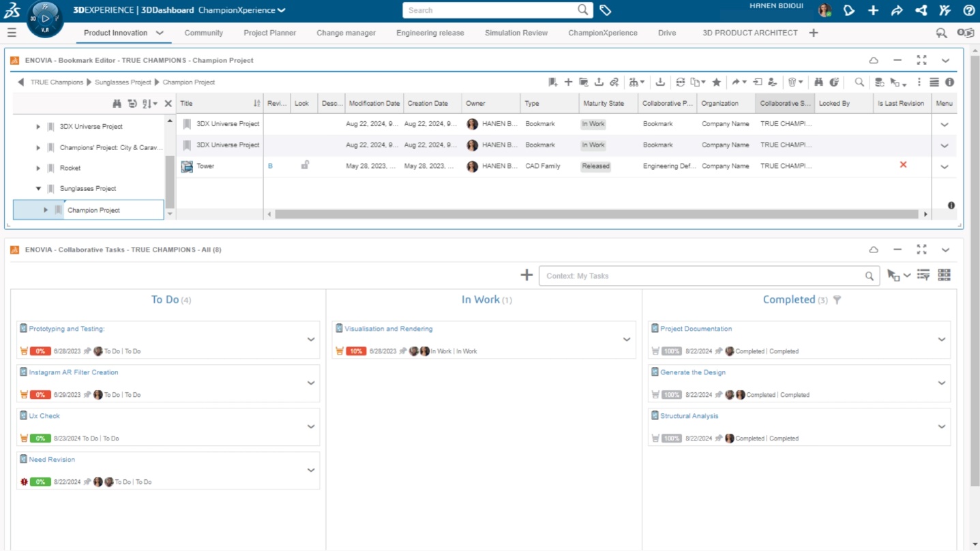Open the Instagram AR Filter Creation task link
The width and height of the screenshot is (980, 551).
tap(74, 372)
